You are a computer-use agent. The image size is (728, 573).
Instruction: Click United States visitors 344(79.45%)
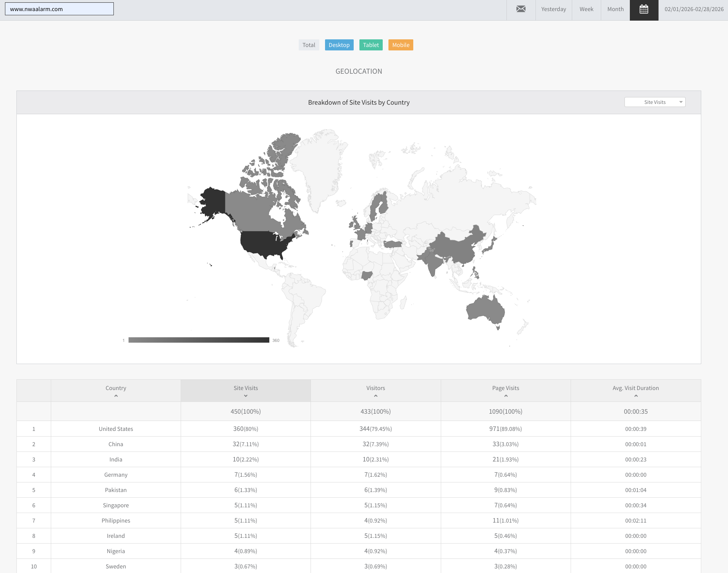tap(376, 429)
